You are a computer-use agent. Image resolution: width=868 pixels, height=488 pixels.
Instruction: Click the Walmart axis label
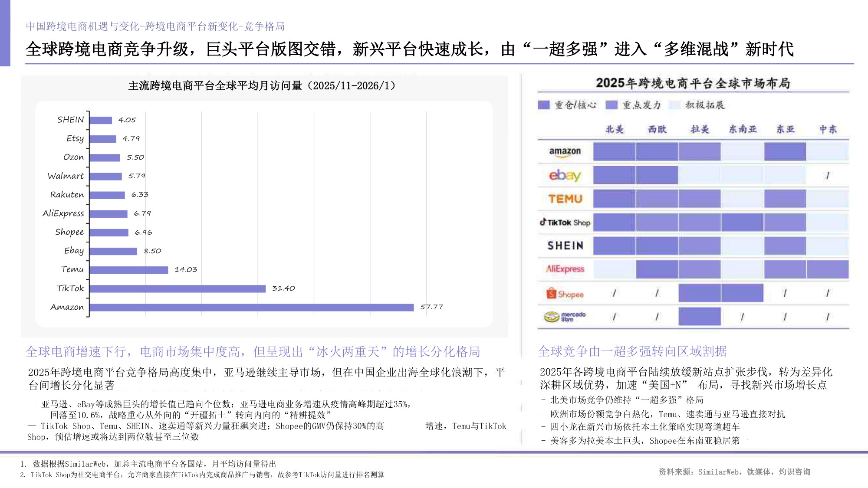click(x=66, y=176)
